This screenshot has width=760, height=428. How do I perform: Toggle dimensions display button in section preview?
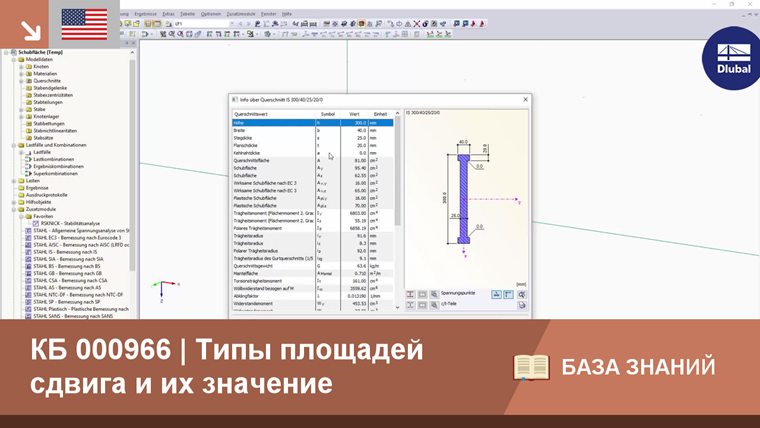pyautogui.click(x=496, y=294)
